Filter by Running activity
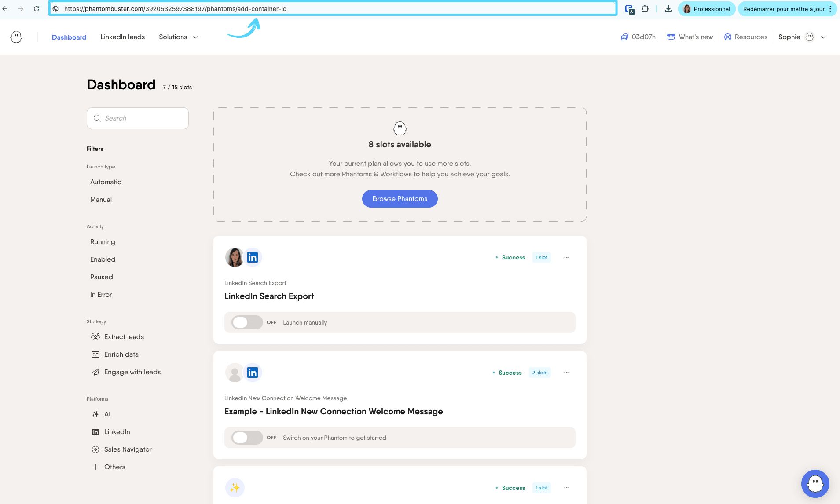 pyautogui.click(x=103, y=242)
